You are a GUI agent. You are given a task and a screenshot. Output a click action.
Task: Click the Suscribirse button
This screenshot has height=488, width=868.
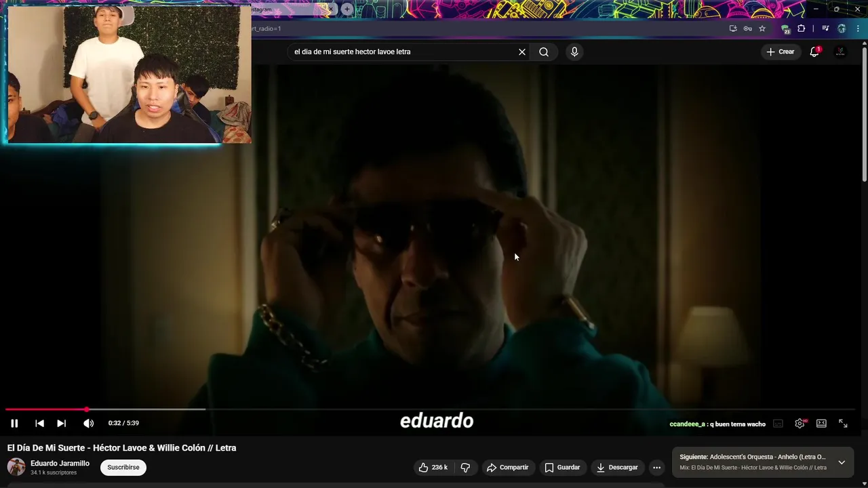[x=123, y=467]
